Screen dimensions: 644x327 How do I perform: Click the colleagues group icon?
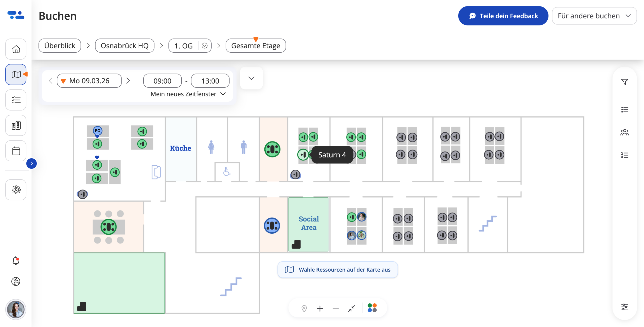(x=624, y=132)
